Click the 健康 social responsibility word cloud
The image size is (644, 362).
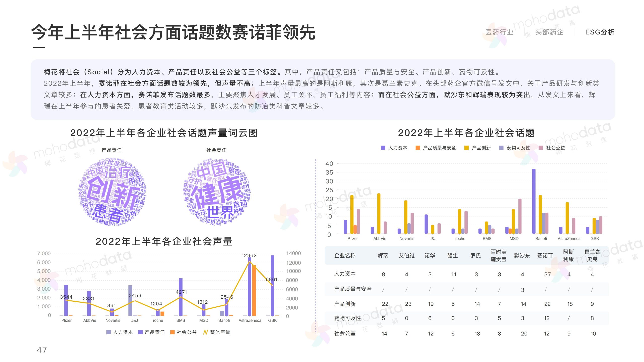217,192
